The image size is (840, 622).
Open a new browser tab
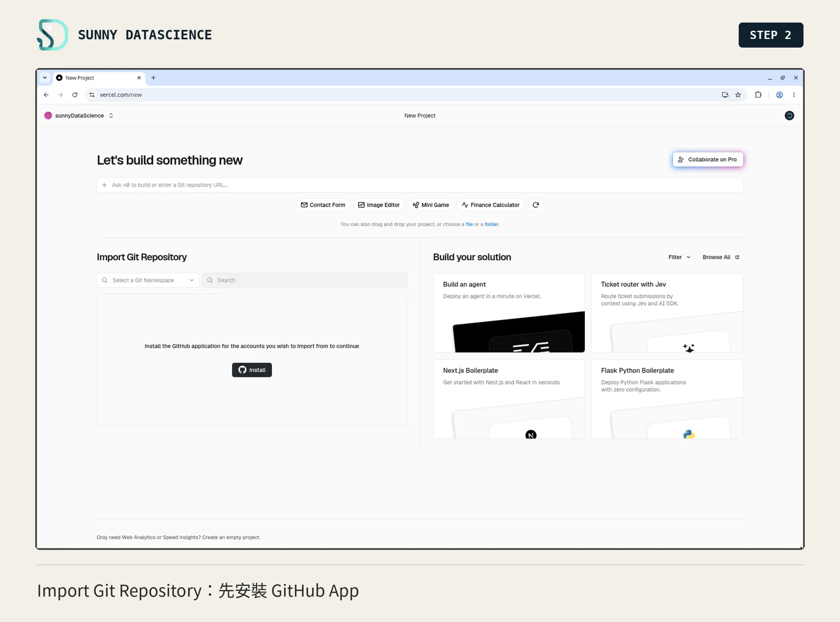coord(153,78)
